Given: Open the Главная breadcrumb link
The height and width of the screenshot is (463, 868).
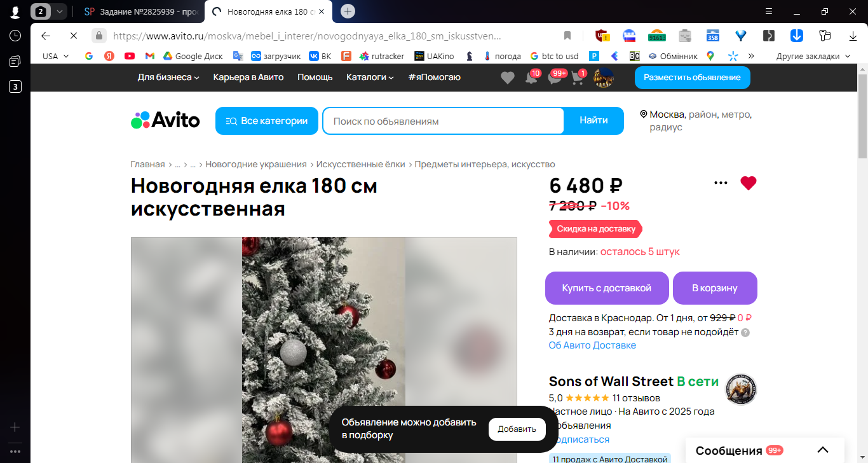Looking at the screenshot, I should tap(147, 164).
